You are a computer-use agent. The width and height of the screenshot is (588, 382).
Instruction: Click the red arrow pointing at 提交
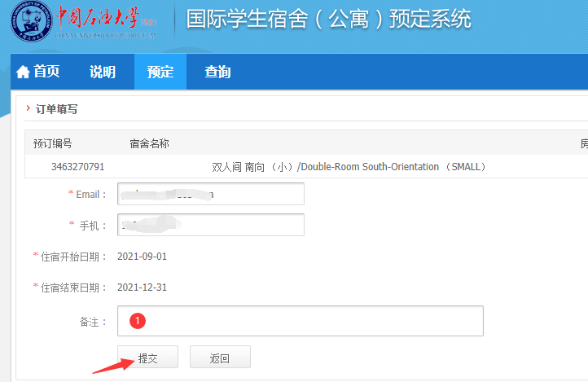click(112, 362)
